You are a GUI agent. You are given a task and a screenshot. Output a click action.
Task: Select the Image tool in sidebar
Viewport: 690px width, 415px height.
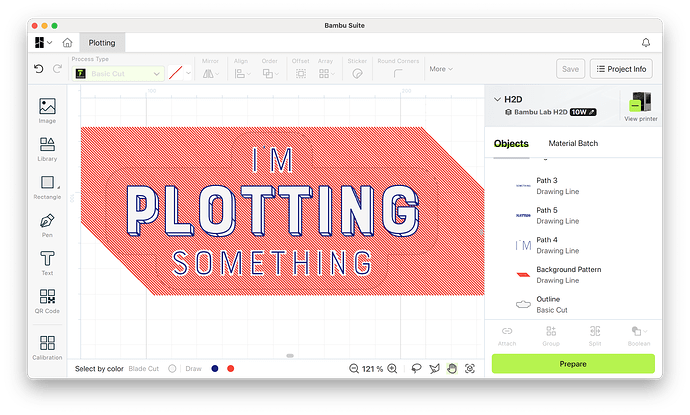pyautogui.click(x=47, y=110)
